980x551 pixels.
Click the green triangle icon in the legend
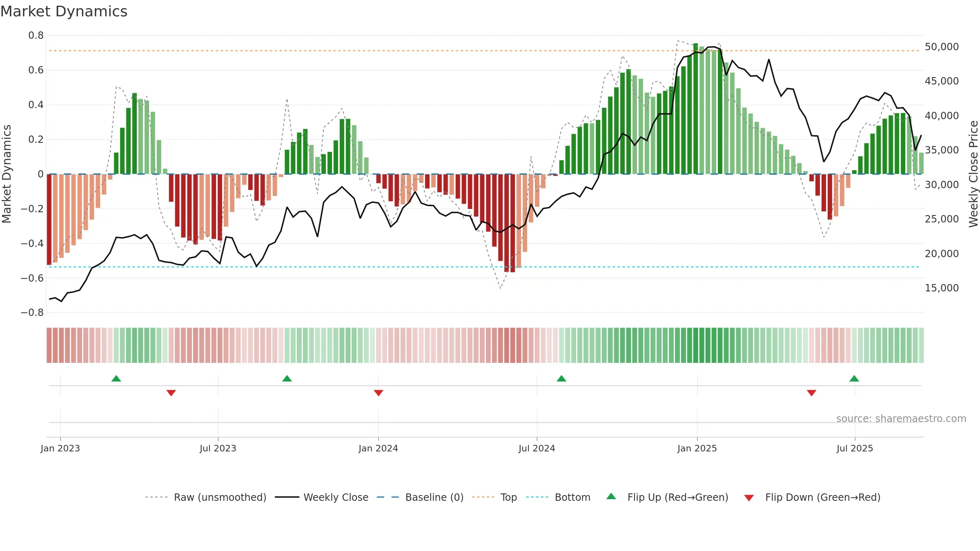611,496
